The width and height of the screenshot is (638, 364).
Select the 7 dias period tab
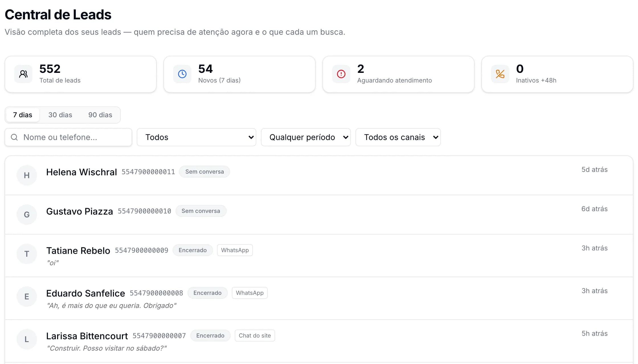(x=23, y=115)
